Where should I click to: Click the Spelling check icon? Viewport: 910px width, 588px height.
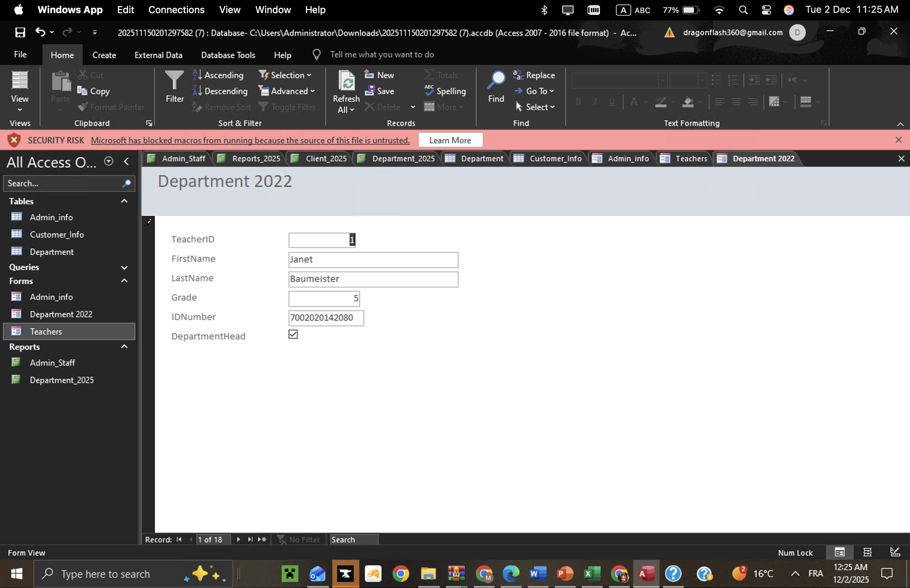click(429, 91)
